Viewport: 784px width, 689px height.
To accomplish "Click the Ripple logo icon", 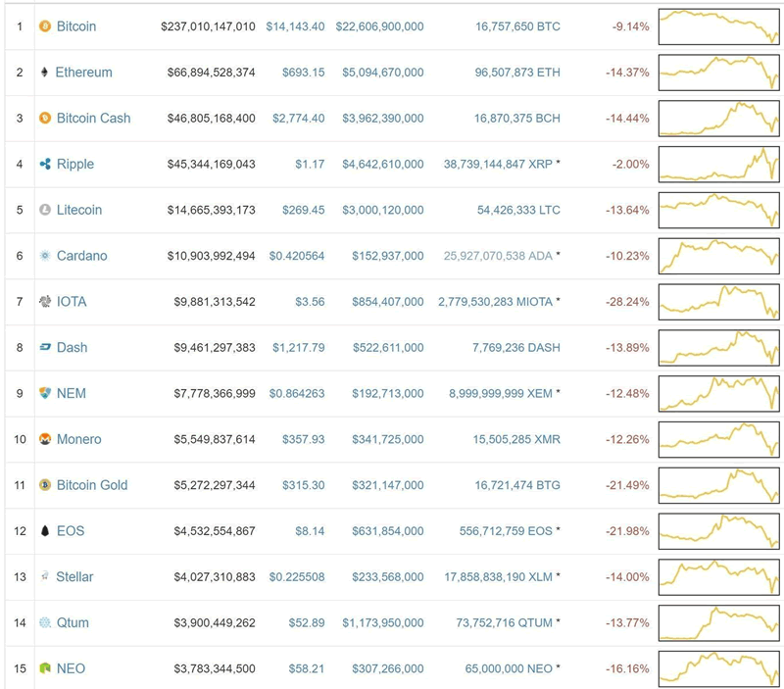I will tap(44, 164).
